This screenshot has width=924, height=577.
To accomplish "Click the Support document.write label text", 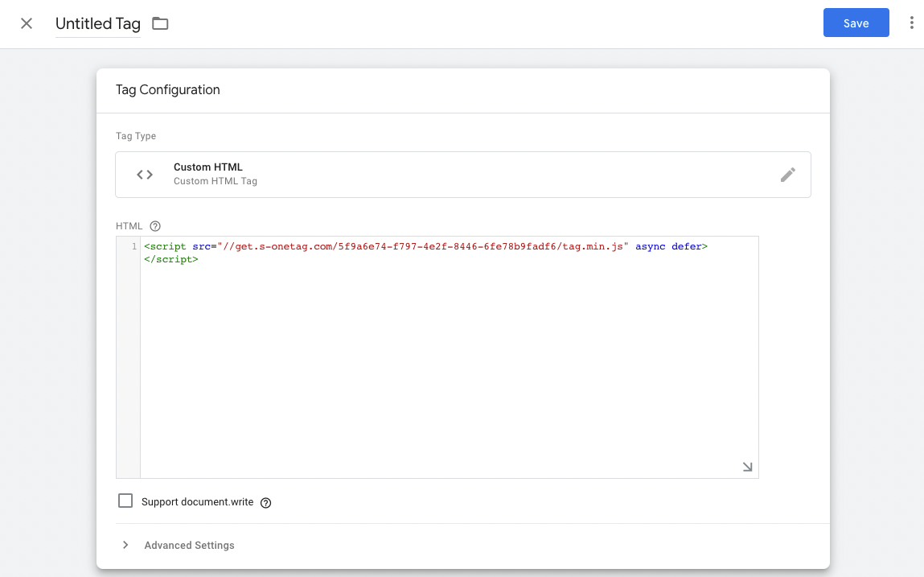I will pyautogui.click(x=197, y=502).
